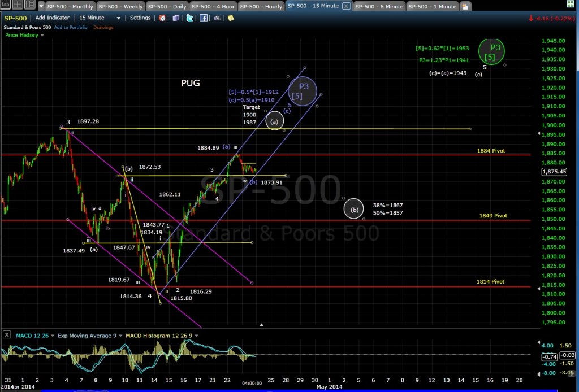Click the [5]=0.5*[1]=1912 purple text

tap(253, 92)
